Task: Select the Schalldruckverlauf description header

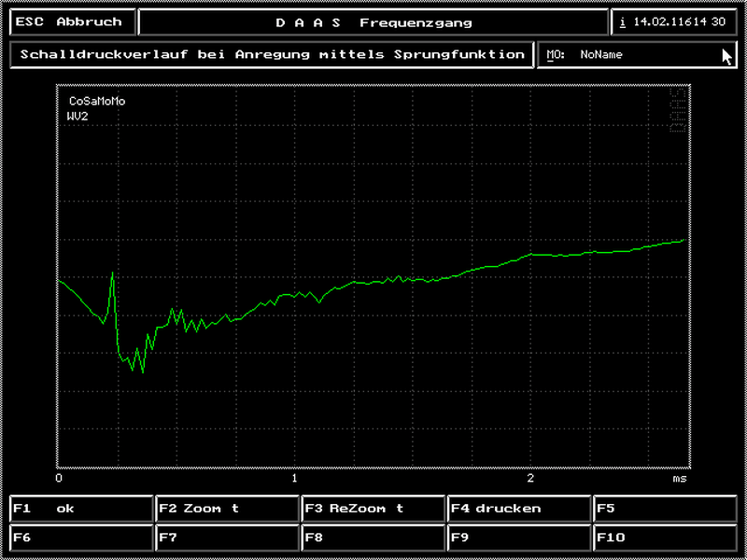Action: (x=272, y=55)
